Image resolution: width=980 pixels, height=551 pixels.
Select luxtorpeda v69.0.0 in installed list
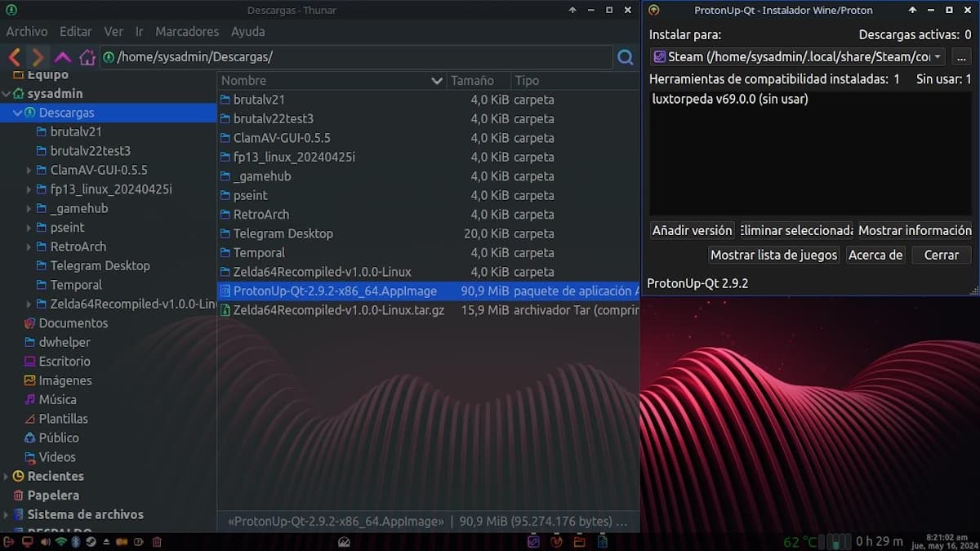729,99
